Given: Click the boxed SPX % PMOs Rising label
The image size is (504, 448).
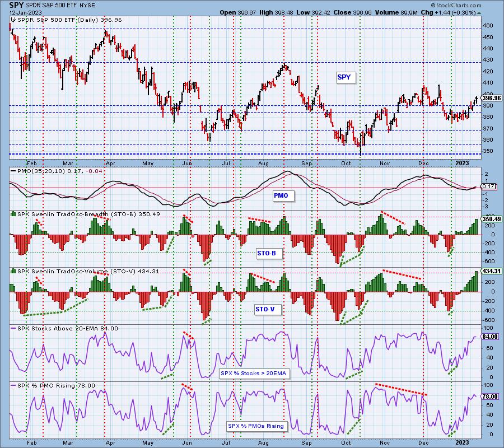Looking at the screenshot, I should [x=256, y=426].
